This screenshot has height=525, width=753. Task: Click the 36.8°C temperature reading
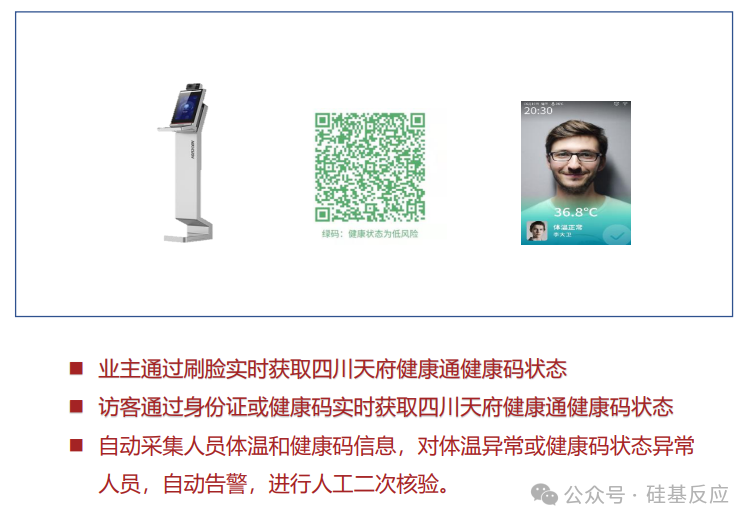(x=575, y=212)
